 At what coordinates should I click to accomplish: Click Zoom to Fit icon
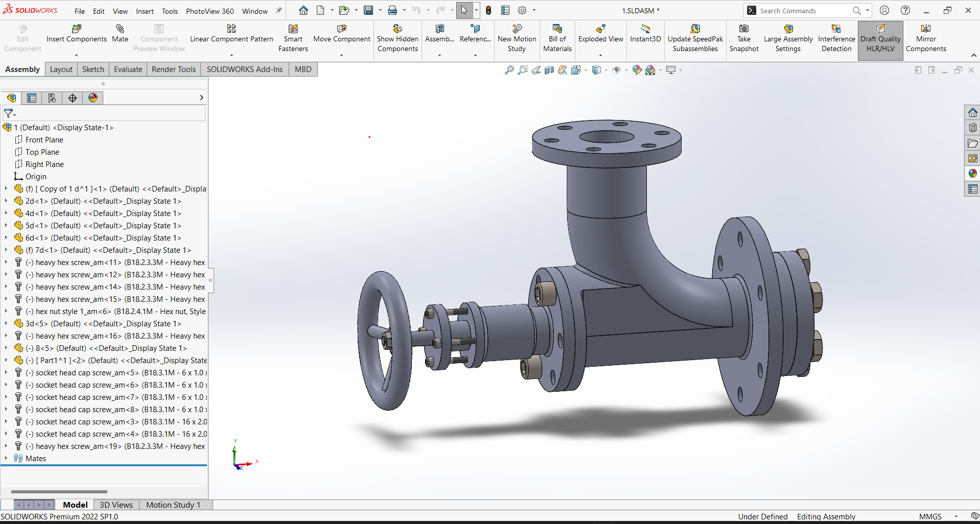tap(509, 70)
